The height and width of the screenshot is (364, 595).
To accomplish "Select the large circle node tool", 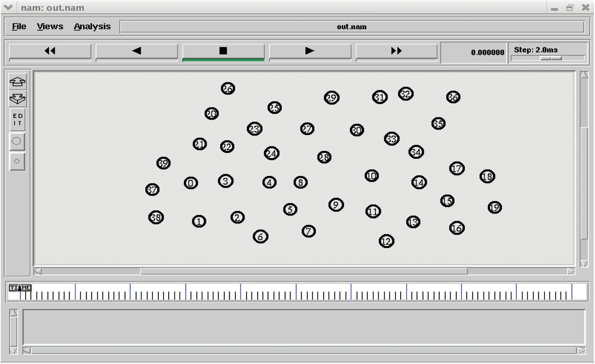I will [x=17, y=141].
